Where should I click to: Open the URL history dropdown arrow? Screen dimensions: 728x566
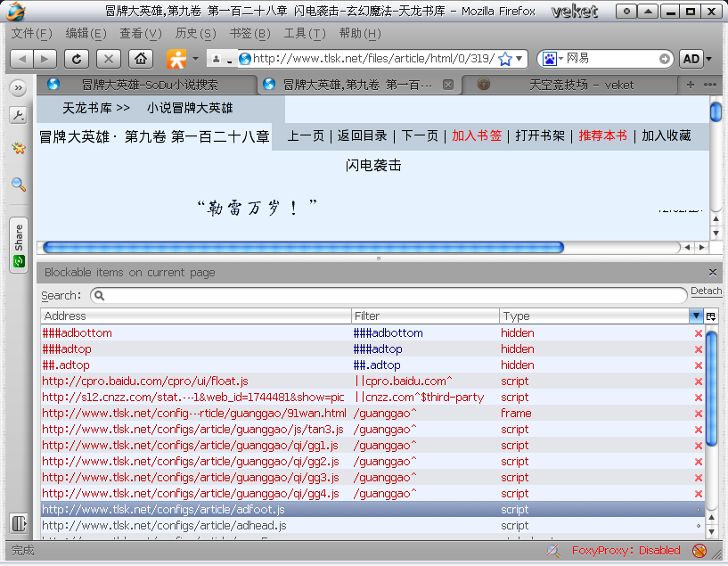519,59
